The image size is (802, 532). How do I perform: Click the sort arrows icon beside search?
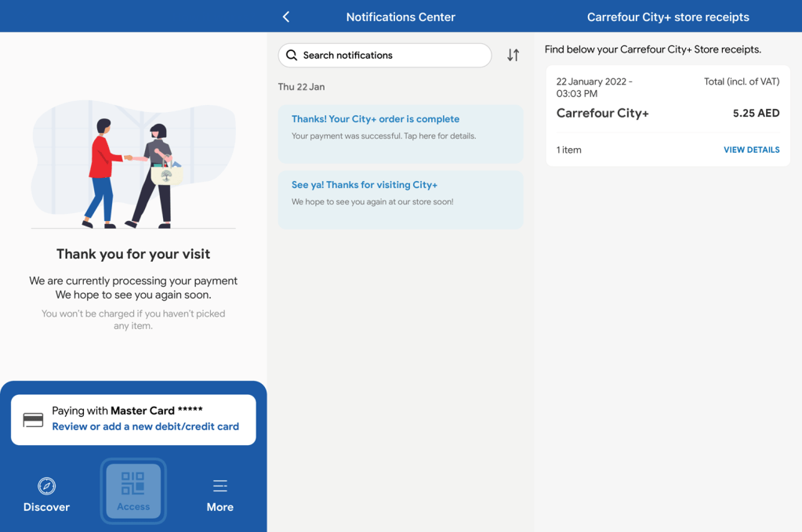(x=513, y=55)
